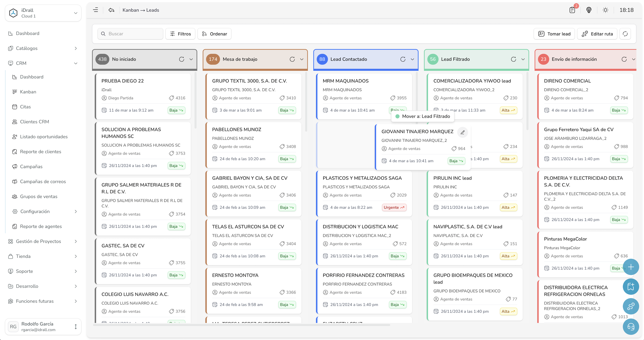644x340 pixels.
Task: Toggle the theme with the sun icon
Action: coord(606,10)
